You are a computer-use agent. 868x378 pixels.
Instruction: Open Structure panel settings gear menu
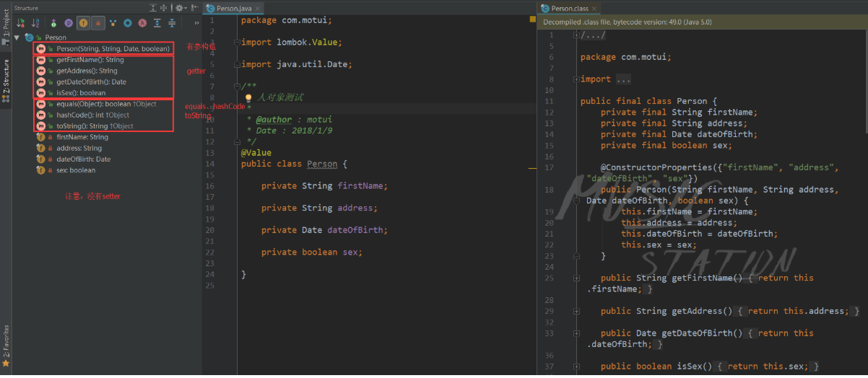tap(180, 8)
